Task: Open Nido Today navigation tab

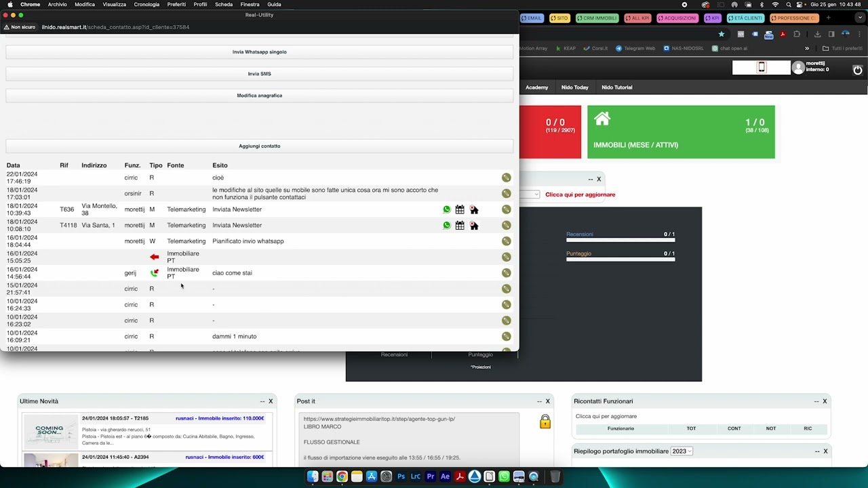Action: coord(575,87)
